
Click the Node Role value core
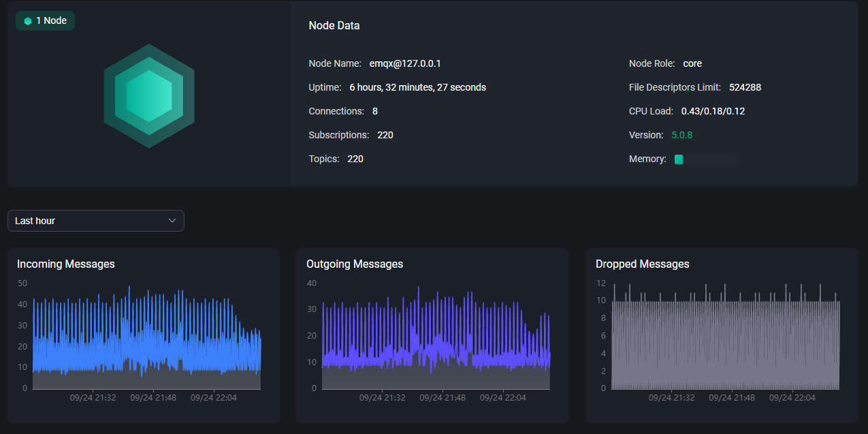click(x=692, y=63)
